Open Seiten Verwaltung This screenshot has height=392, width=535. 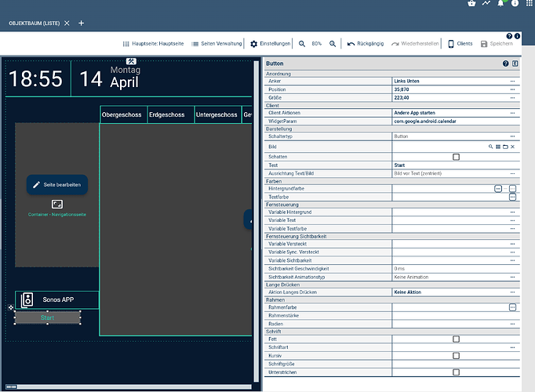point(217,44)
